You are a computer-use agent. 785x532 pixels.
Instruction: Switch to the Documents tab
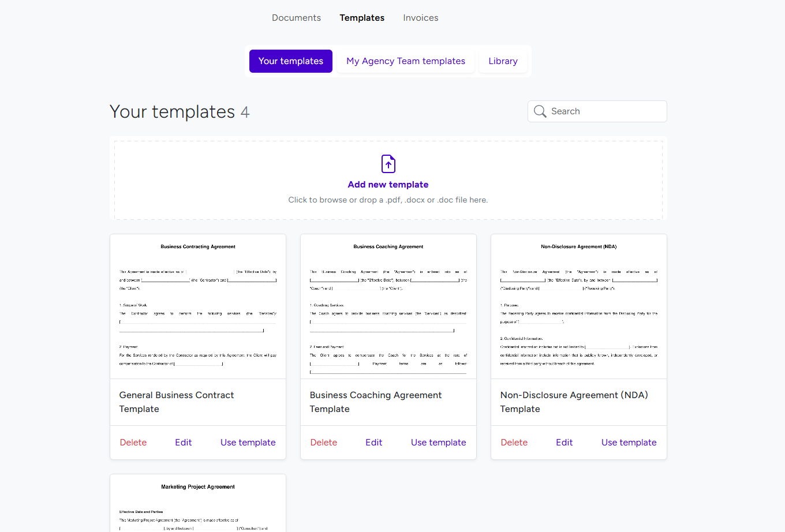(296, 17)
